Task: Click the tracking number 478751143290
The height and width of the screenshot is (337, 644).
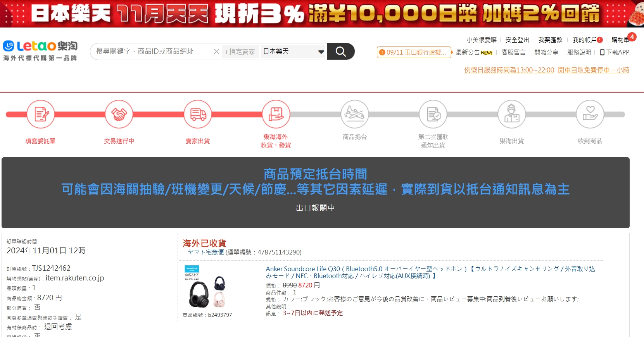Action: click(279, 252)
